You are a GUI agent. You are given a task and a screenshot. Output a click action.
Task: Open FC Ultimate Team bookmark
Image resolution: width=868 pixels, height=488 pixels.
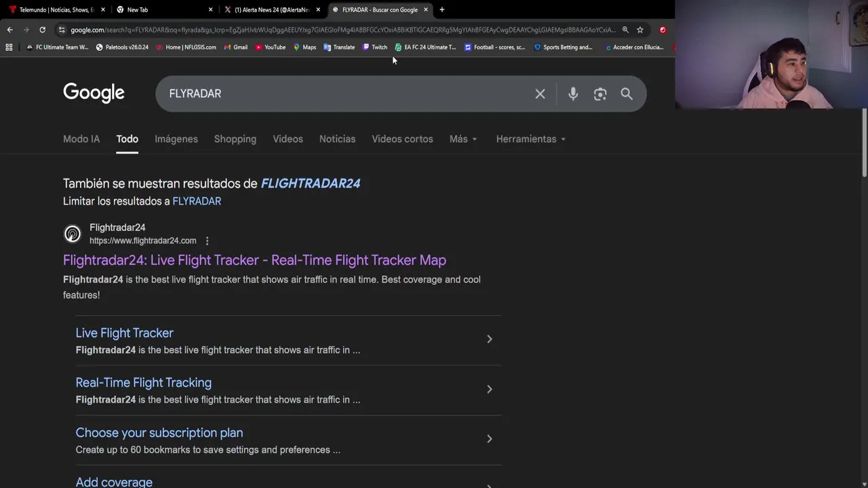[57, 47]
